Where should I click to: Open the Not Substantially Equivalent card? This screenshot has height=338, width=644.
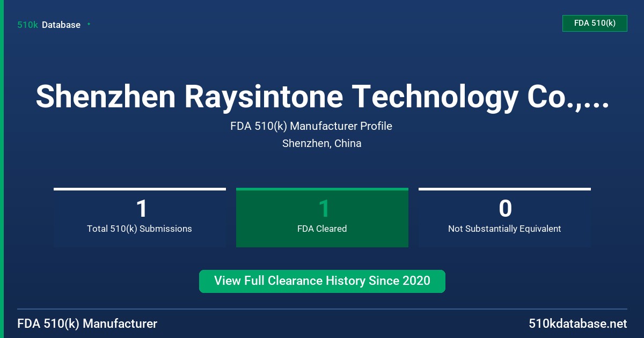tap(504, 217)
